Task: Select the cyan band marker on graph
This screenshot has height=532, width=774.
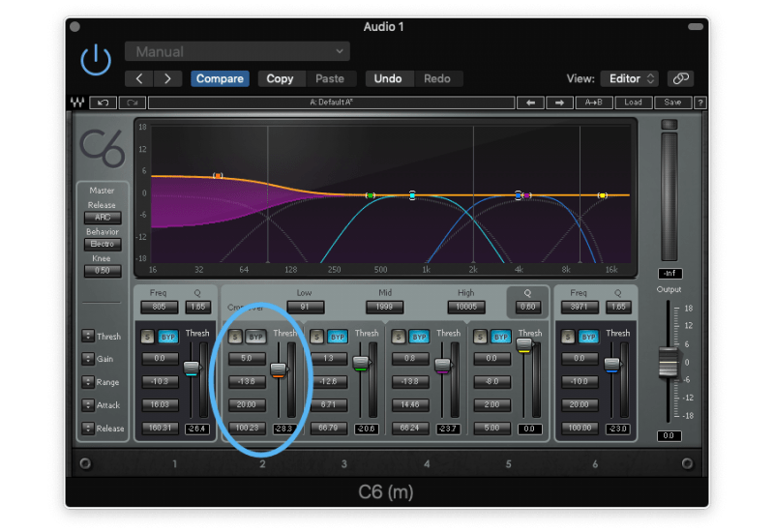Action: click(412, 195)
